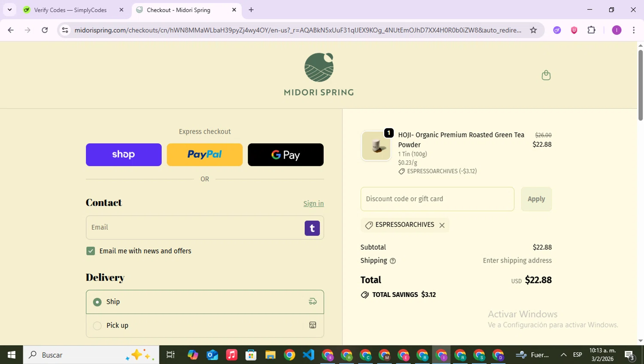Open Visual Studio Code from taskbar
Image resolution: width=644 pixels, height=364 pixels.
(x=309, y=355)
